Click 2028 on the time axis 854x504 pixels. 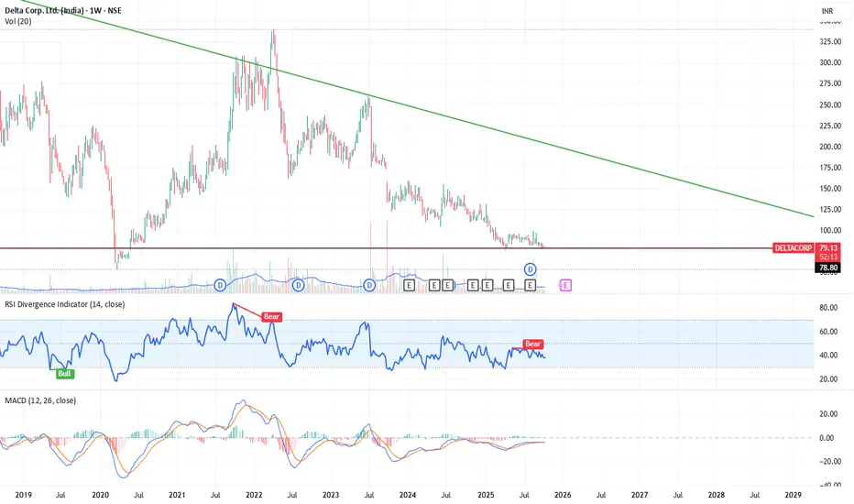(x=717, y=495)
